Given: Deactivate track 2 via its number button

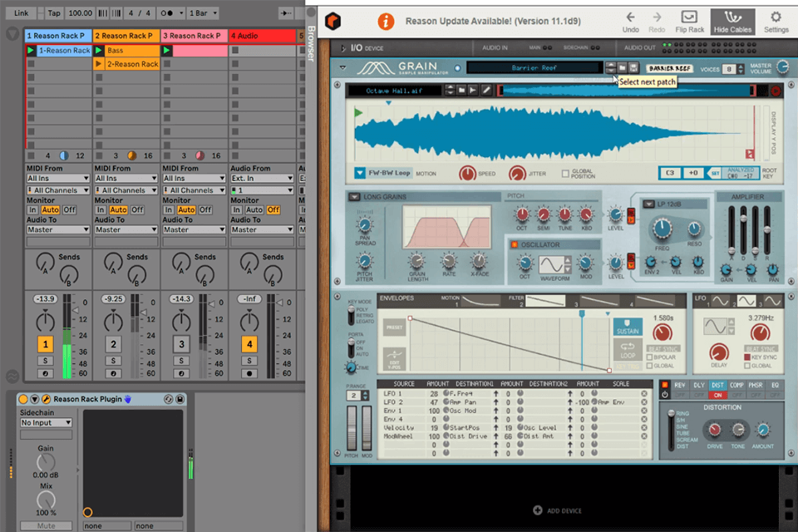Looking at the screenshot, I should pos(113,344).
